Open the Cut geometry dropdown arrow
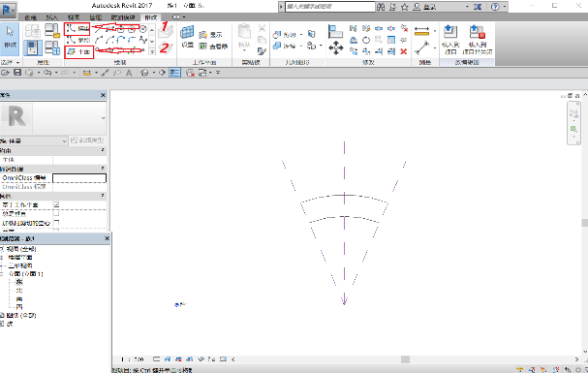The height and width of the screenshot is (373, 588). [301, 35]
